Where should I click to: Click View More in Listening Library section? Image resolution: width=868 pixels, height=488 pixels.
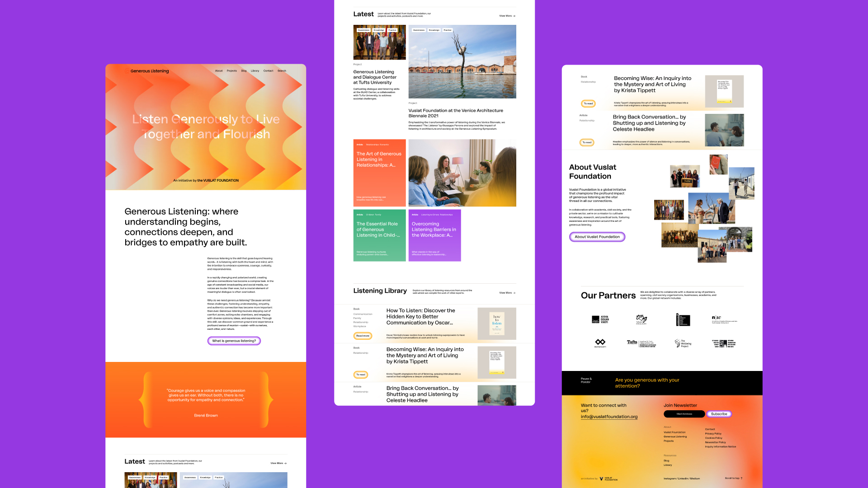tap(507, 293)
